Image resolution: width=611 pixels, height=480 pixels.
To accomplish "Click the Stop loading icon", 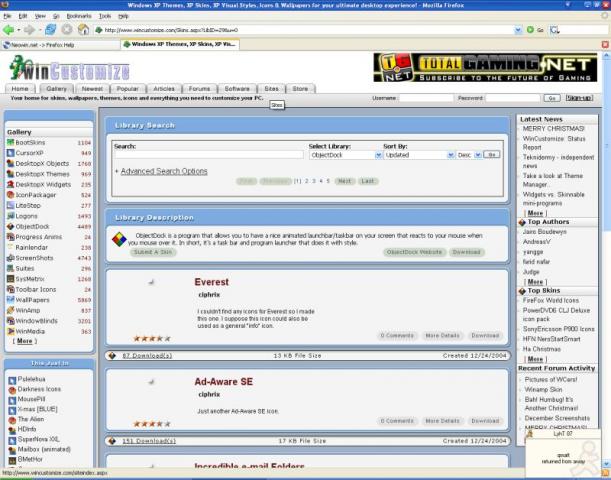I will (x=67, y=30).
